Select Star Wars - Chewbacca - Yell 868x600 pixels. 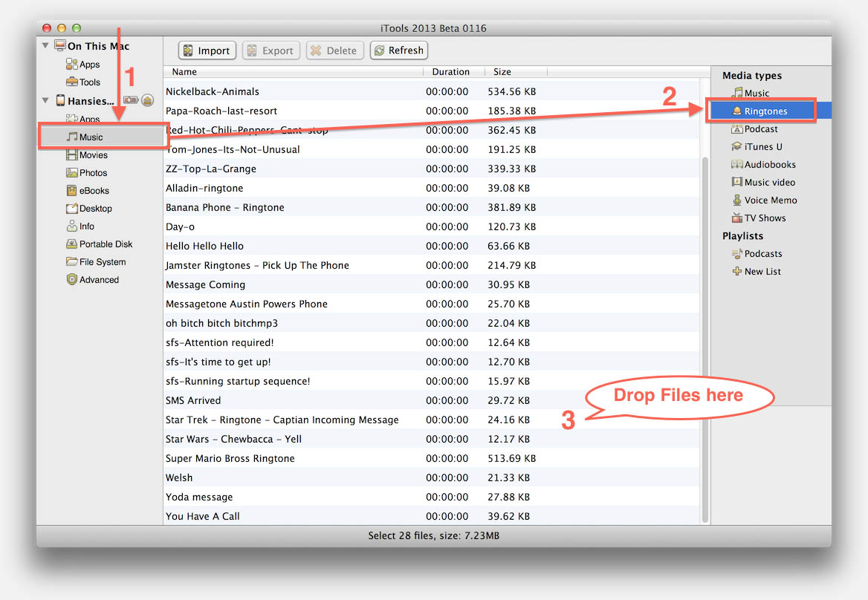[432, 439]
